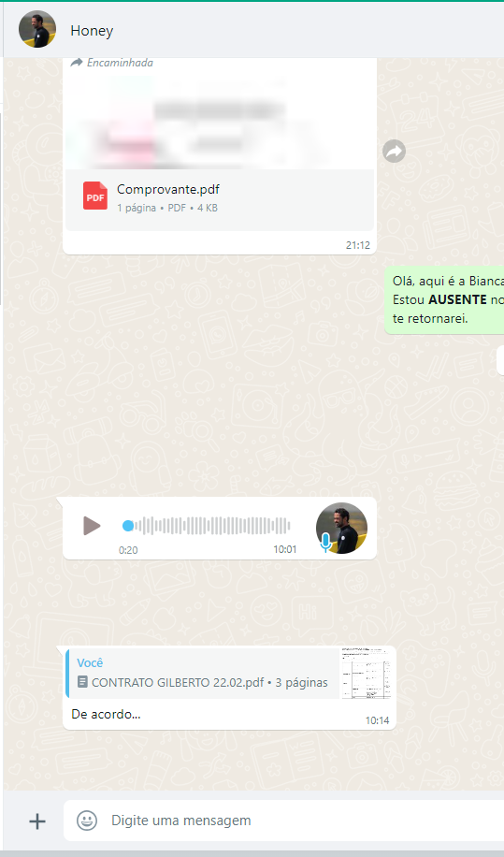Open the blurred PDF preview image
Viewport: 504px width, 857px height.
click(x=220, y=121)
